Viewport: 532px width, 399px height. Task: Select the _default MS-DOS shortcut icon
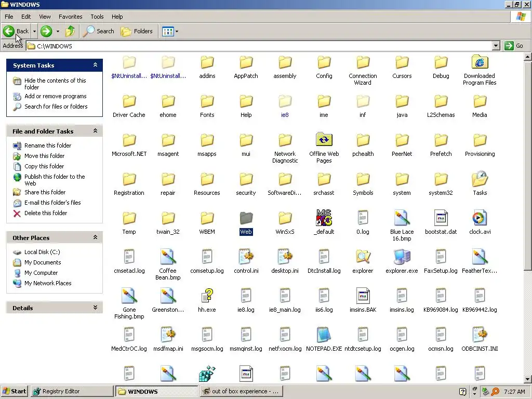(324, 218)
